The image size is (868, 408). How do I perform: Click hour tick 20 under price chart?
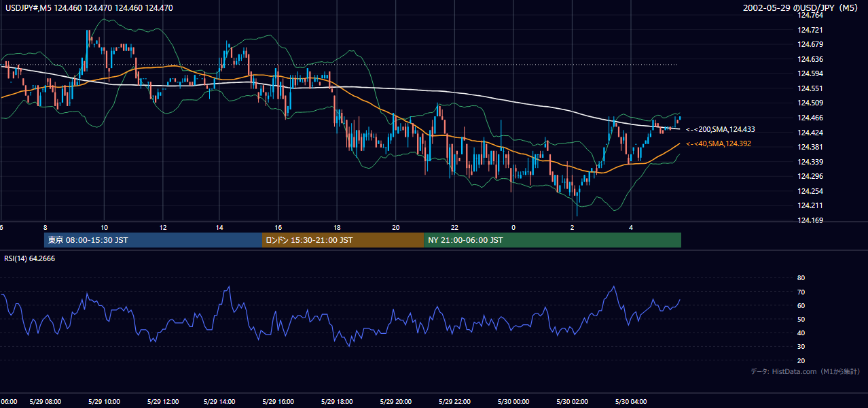pos(396,227)
